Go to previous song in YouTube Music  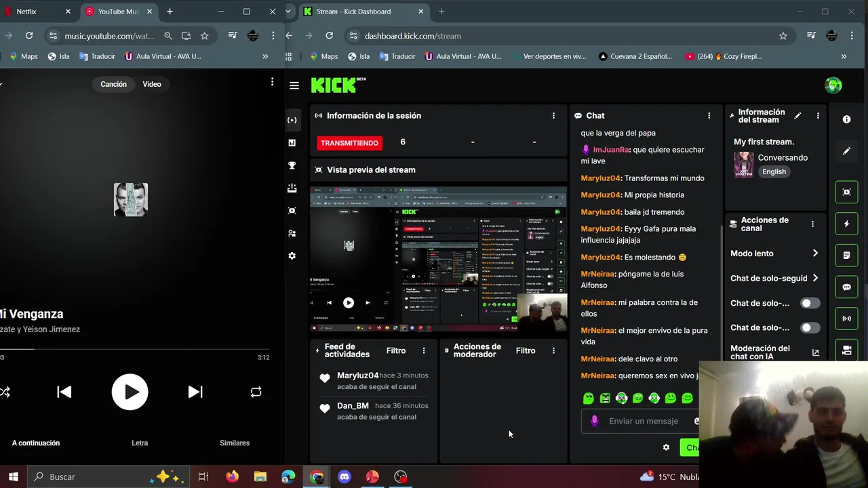click(x=64, y=392)
